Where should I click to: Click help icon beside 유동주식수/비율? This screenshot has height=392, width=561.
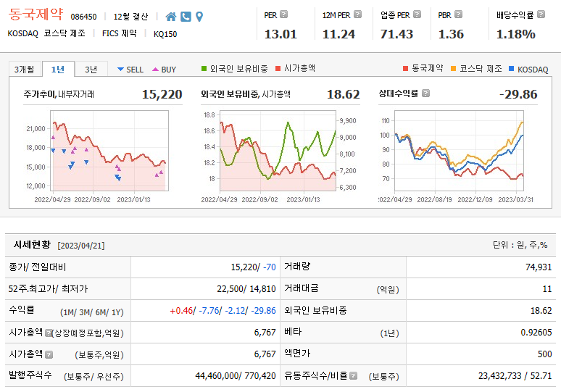click(x=354, y=375)
